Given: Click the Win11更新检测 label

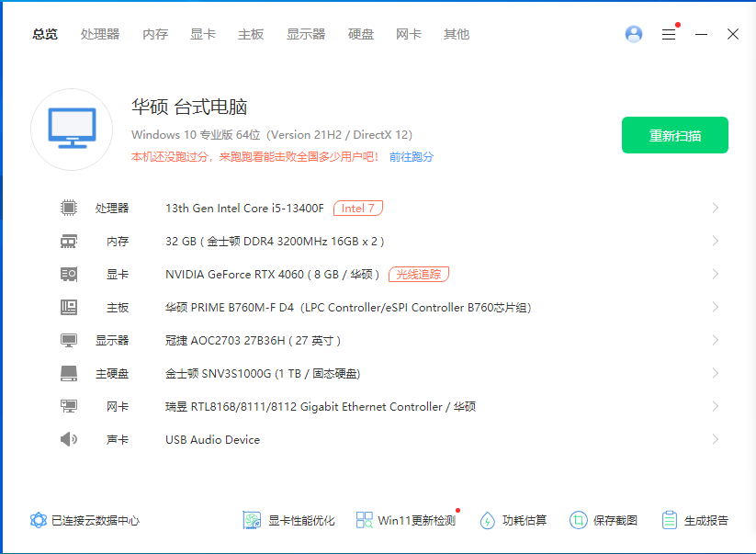Looking at the screenshot, I should (416, 520).
